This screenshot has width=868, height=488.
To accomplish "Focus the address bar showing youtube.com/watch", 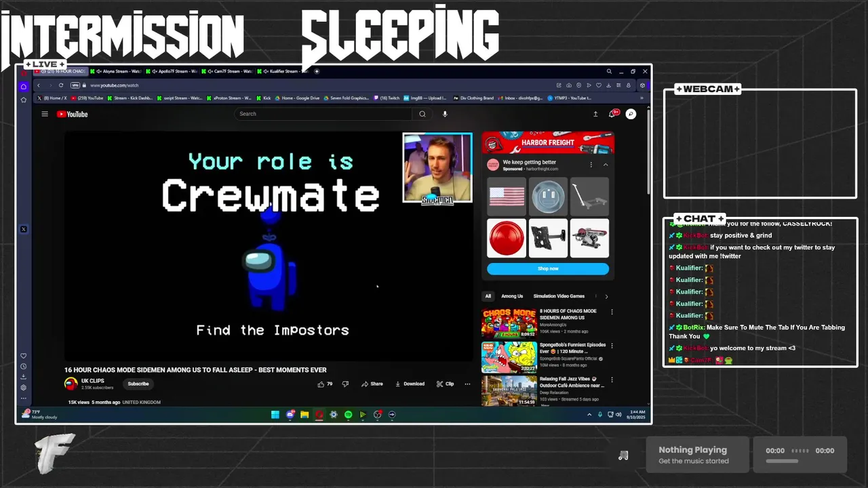I will (x=114, y=85).
